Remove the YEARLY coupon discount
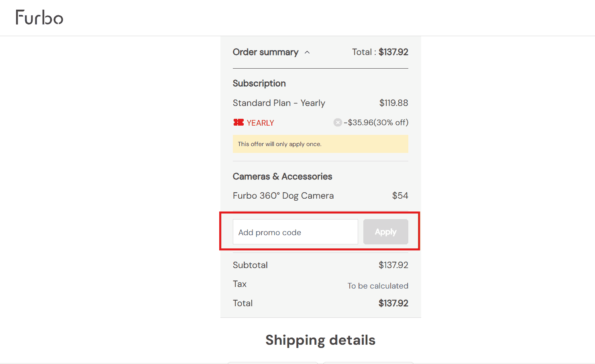 pyautogui.click(x=338, y=122)
